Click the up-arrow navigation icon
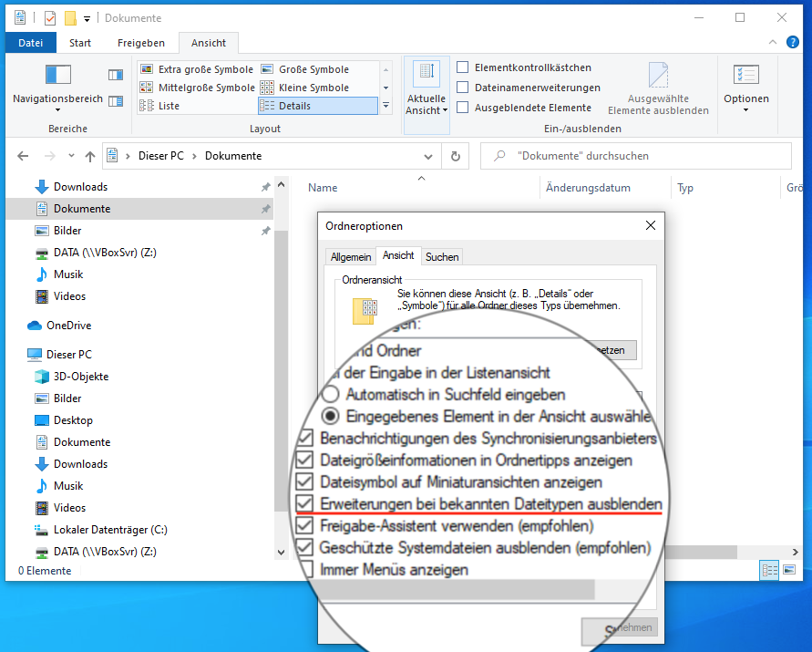 click(90, 156)
